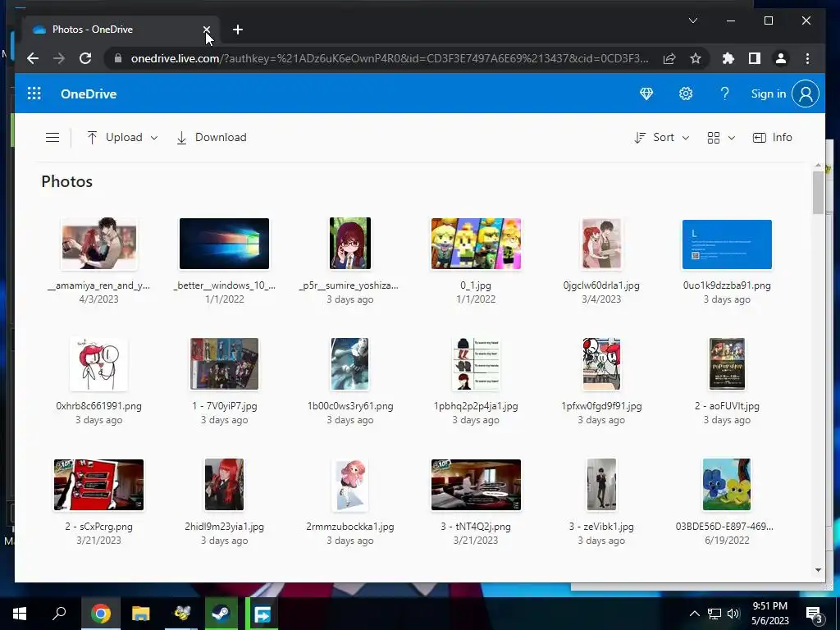Viewport: 840px width, 630px height.
Task: Click the address bar URL
Action: [x=390, y=58]
